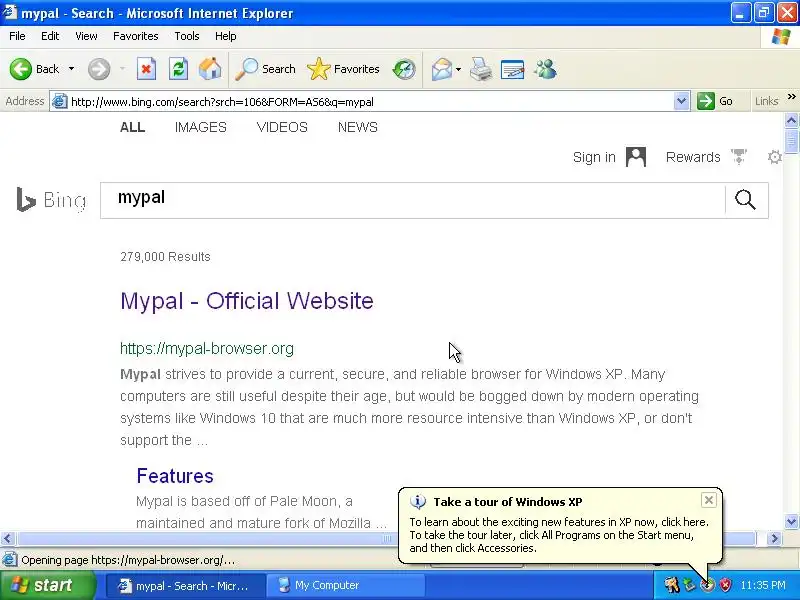Click the address bar URL field

[370, 102]
